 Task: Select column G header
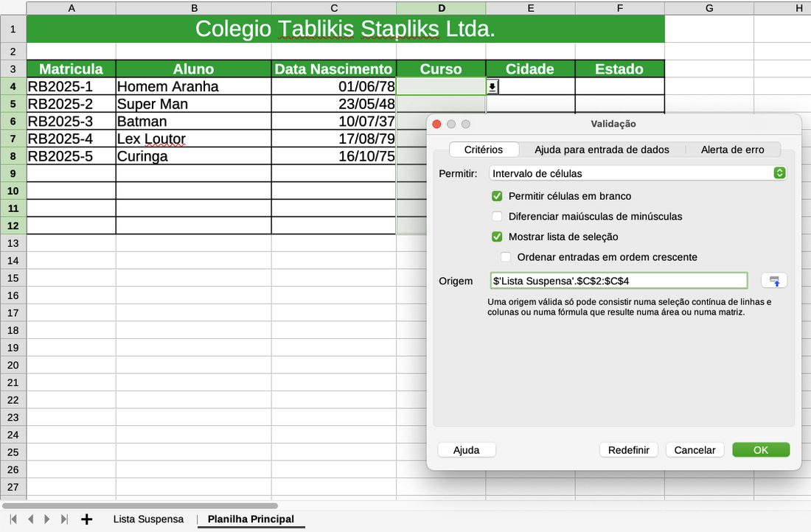pyautogui.click(x=709, y=8)
